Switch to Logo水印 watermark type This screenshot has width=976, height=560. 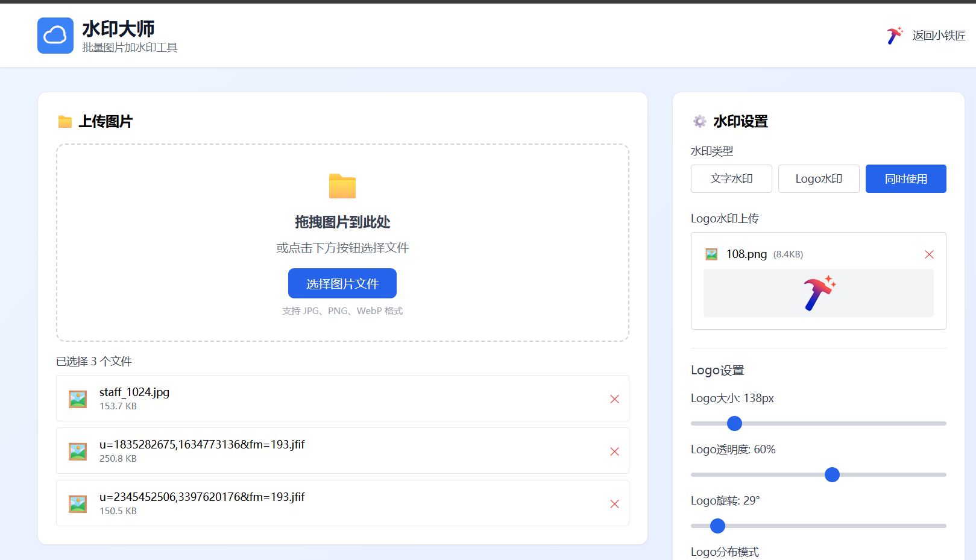819,179
